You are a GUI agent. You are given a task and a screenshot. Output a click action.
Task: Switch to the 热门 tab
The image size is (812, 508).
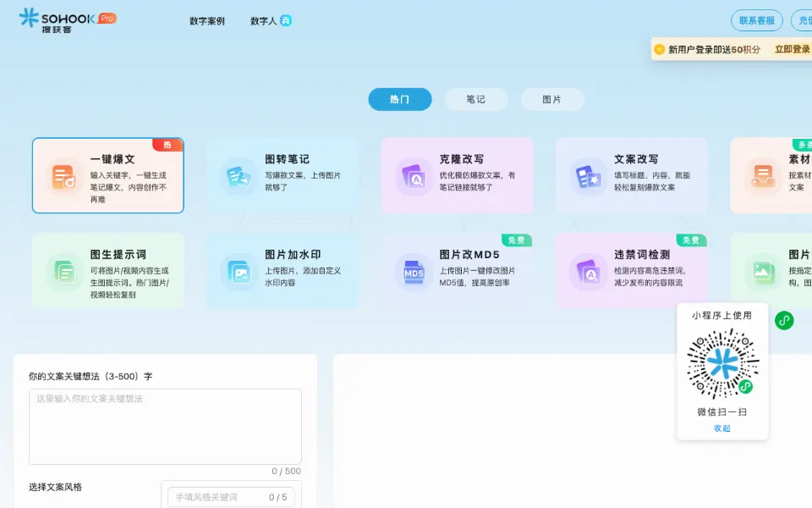tap(400, 99)
